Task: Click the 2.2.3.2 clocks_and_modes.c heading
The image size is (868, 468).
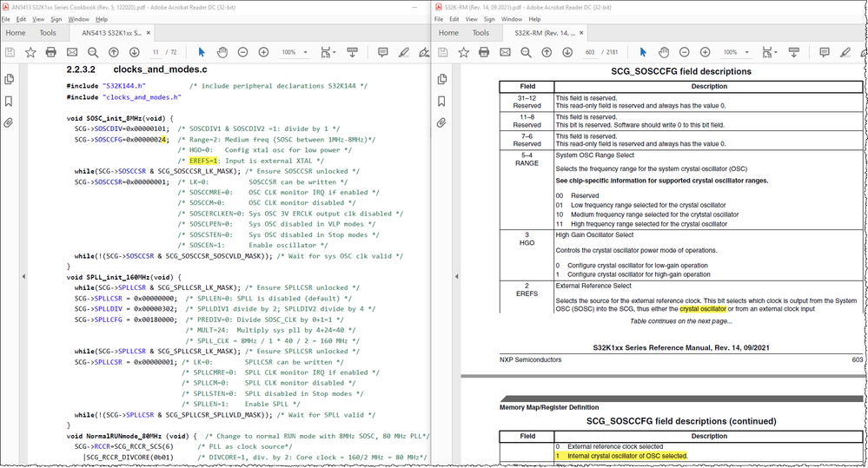Action: coord(136,69)
